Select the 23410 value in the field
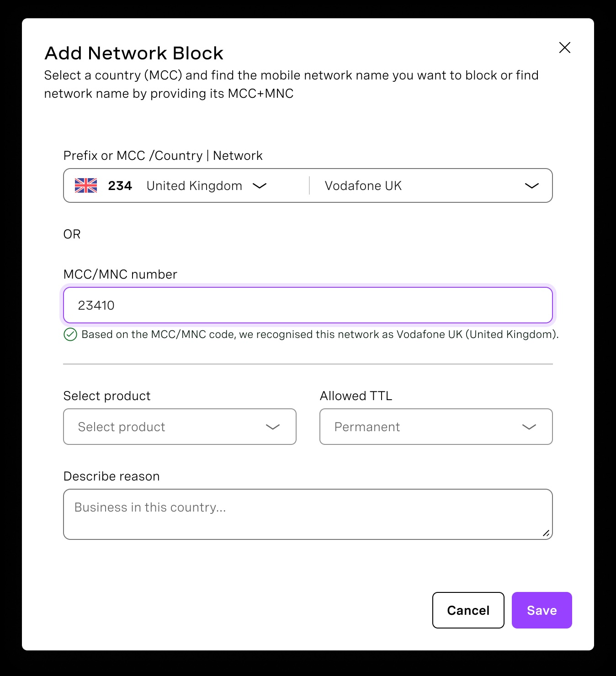 click(x=96, y=306)
